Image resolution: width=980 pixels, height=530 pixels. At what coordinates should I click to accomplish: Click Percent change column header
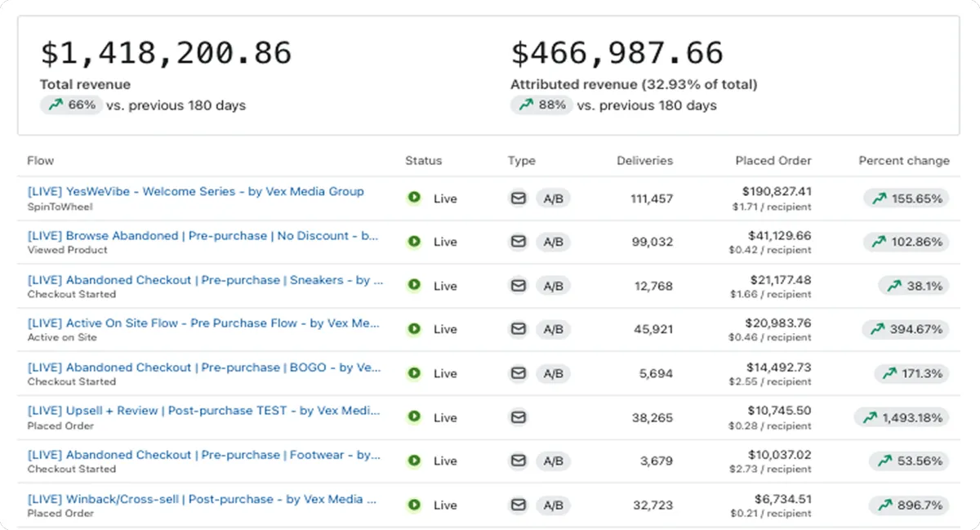pyautogui.click(x=903, y=161)
